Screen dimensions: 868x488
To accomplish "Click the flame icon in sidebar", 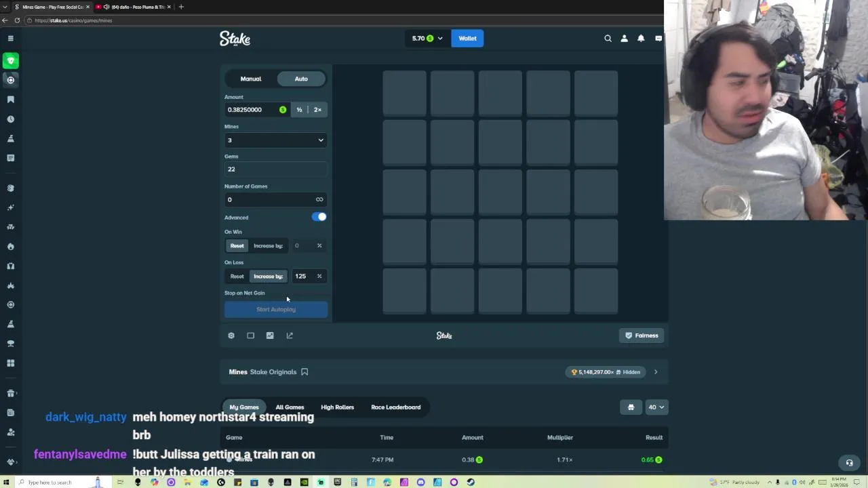I will point(10,247).
